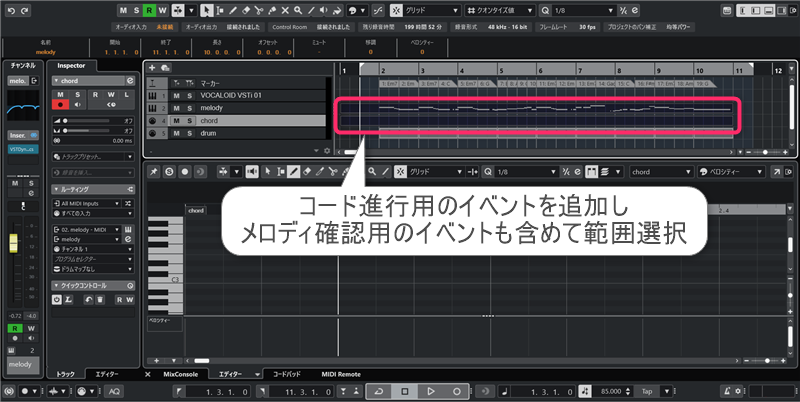Click the yellow channel fader handle
Viewport: 800px width, 402px height.
14,243
